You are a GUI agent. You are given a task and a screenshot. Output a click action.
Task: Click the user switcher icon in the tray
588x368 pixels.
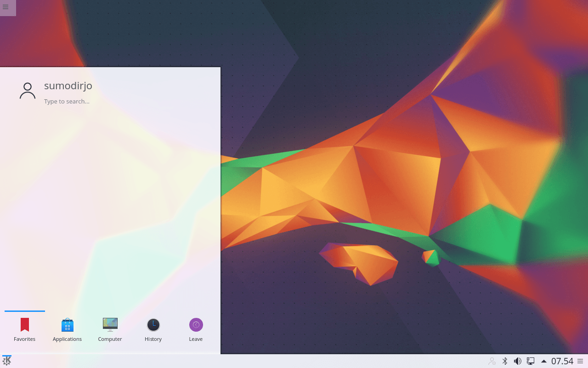[492, 361]
